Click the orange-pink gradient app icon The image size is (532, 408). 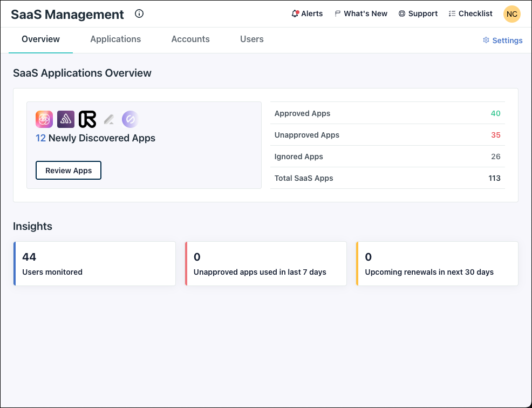(x=44, y=119)
